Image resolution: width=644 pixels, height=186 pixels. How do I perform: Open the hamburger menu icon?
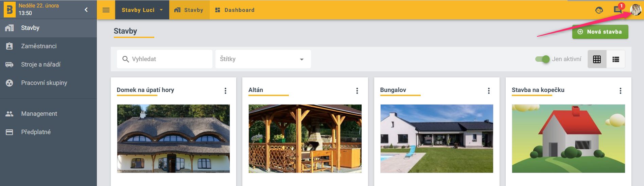[106, 10]
